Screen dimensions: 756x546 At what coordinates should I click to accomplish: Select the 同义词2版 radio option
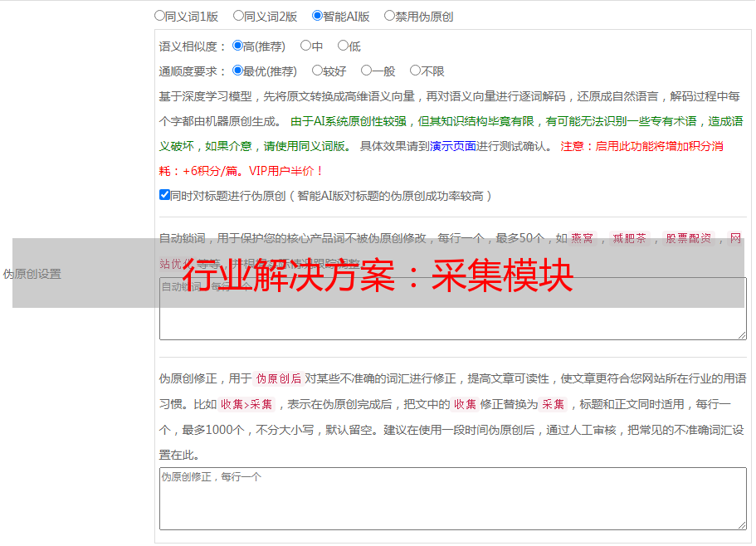[238, 16]
